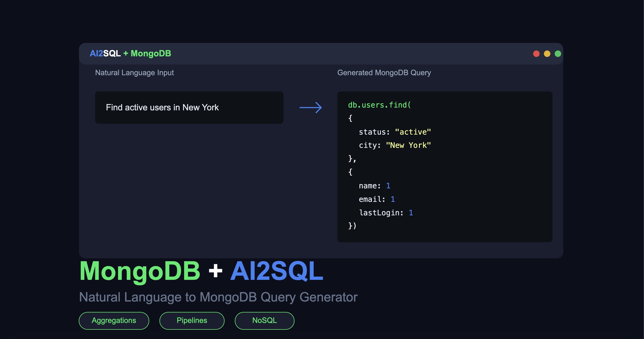Click the 'Natural Language Input' label
Image resolution: width=644 pixels, height=339 pixels.
pyautogui.click(x=134, y=73)
